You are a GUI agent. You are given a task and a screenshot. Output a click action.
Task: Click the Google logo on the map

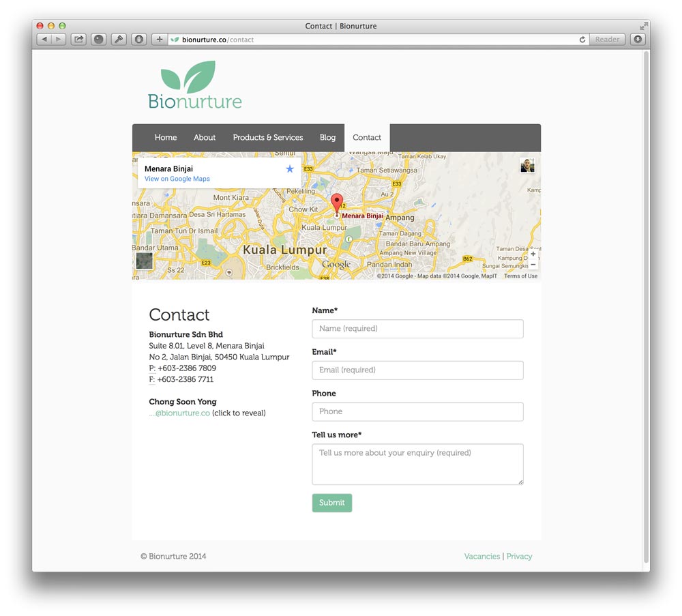click(336, 264)
